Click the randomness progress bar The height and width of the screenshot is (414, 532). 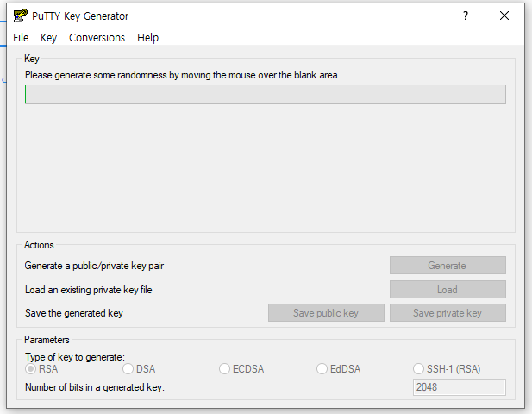click(x=266, y=95)
